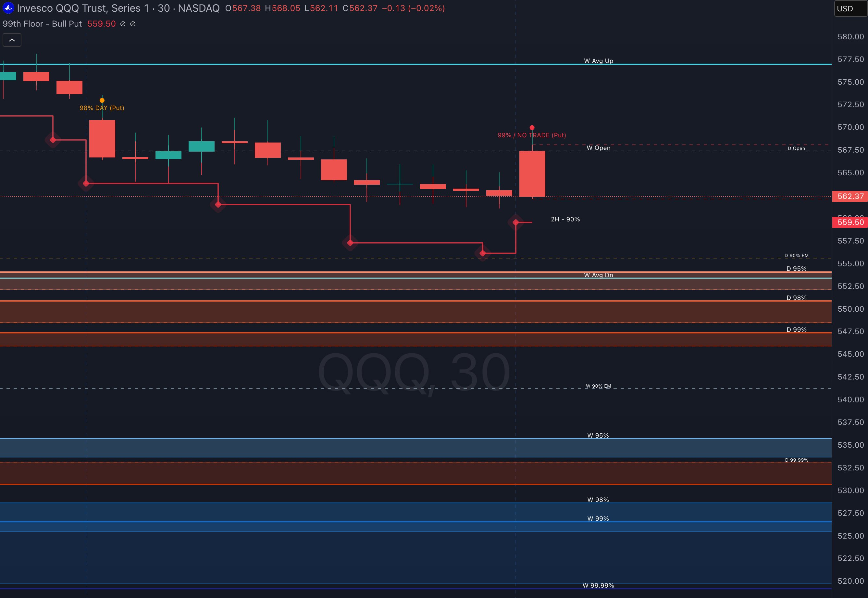868x598 pixels.
Task: Click the Invesco QQQ symbol logo icon
Action: 8,8
